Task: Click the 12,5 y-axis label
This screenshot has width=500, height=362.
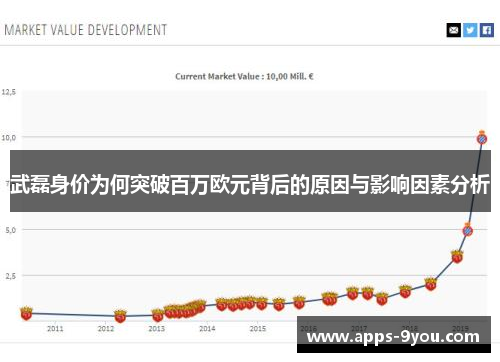Action: coord(9,92)
